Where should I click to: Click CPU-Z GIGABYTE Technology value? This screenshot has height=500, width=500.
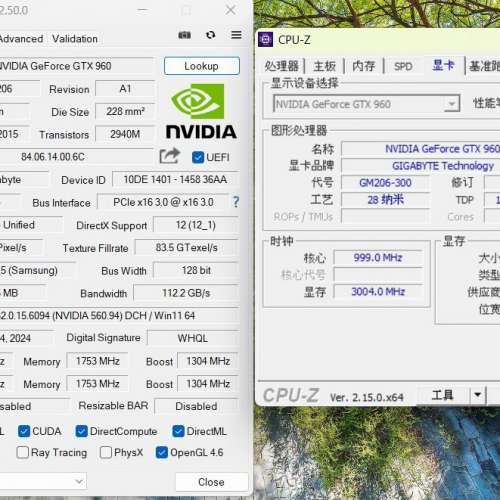pyautogui.click(x=421, y=166)
